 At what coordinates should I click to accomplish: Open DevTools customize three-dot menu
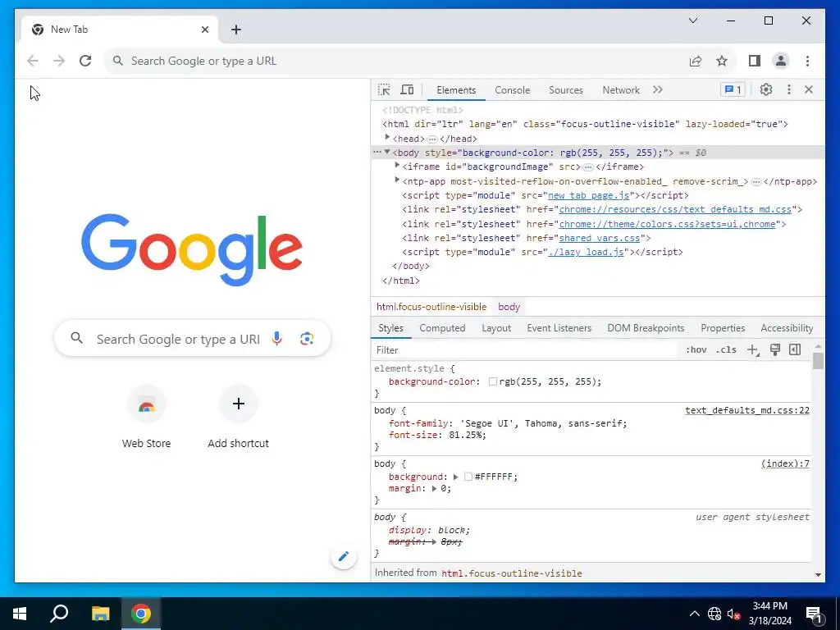tap(788, 89)
